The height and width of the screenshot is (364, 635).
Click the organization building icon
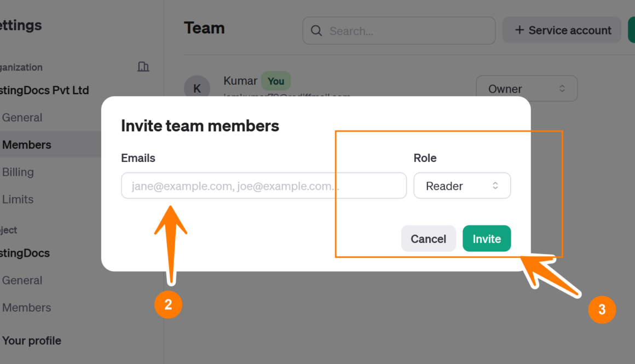143,67
